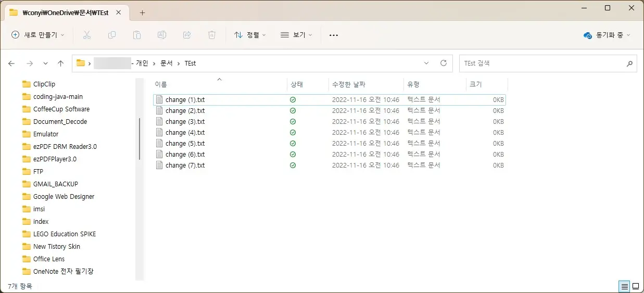Viewport: 644px width, 293px height.
Task: Open Emulator folder in sidebar
Action: tap(46, 134)
